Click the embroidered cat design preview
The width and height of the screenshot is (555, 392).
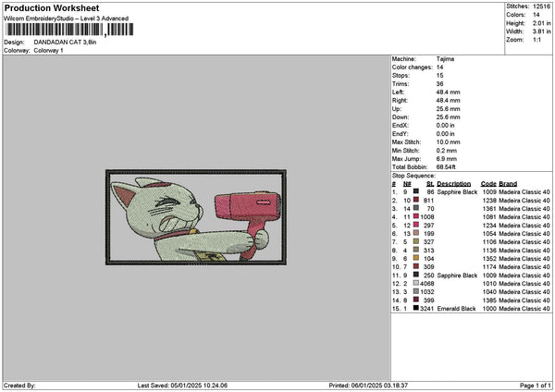196,217
